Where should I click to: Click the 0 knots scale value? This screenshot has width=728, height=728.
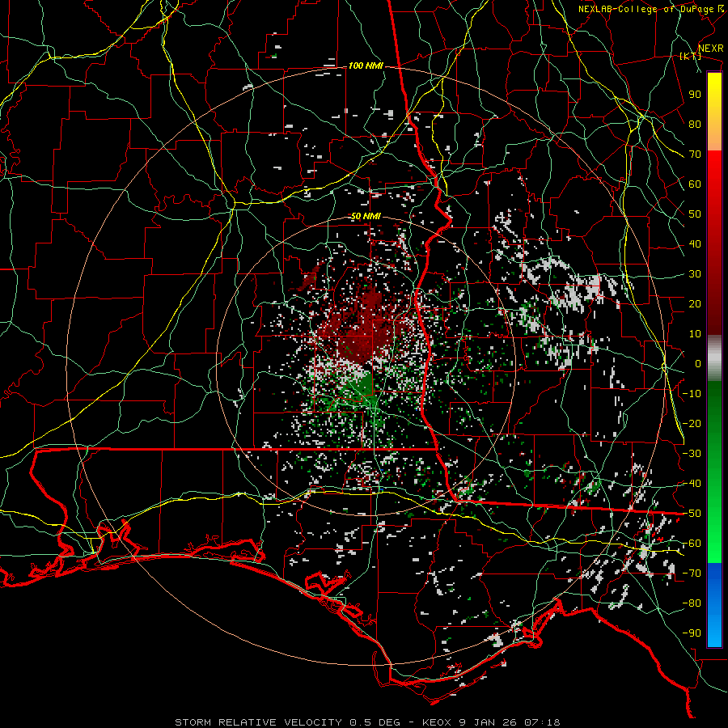point(698,363)
